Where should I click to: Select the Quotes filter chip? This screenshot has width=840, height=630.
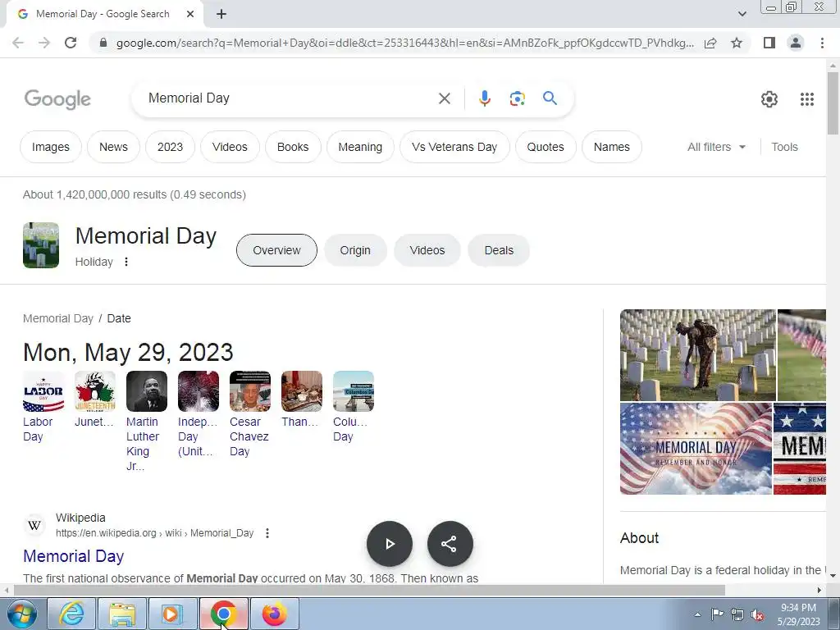coord(546,147)
